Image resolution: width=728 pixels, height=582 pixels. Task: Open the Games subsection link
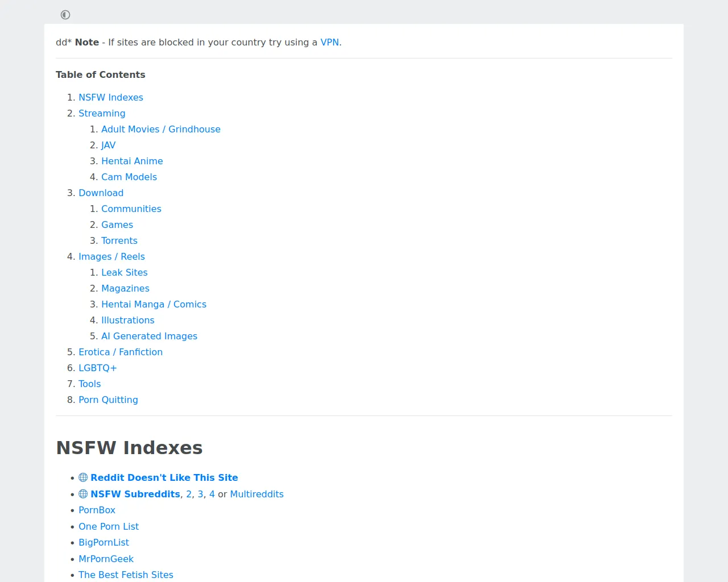click(117, 225)
